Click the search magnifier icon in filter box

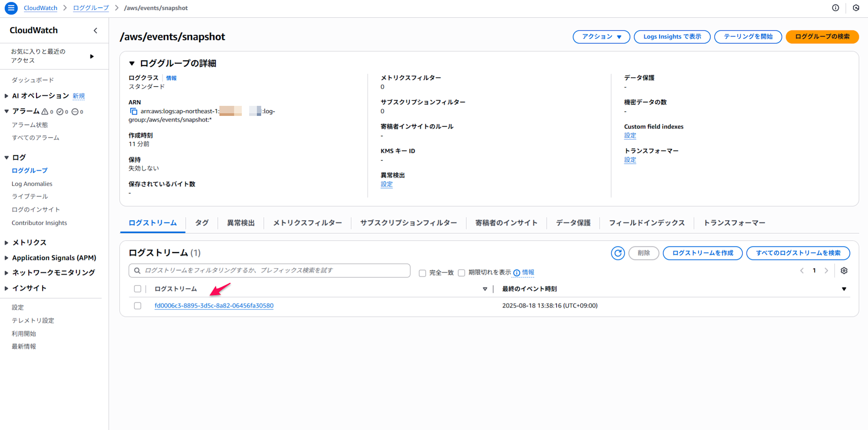pos(137,271)
